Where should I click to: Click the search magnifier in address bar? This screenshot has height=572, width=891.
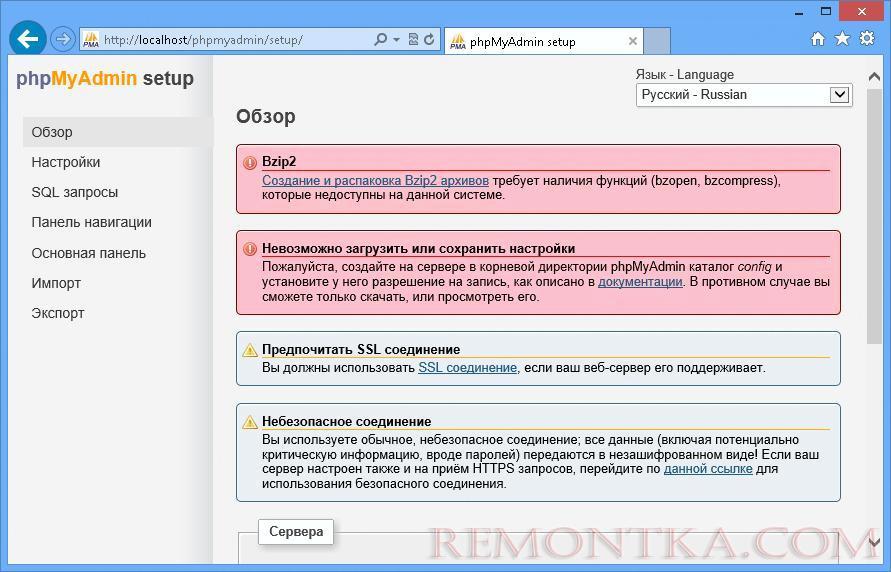point(381,39)
